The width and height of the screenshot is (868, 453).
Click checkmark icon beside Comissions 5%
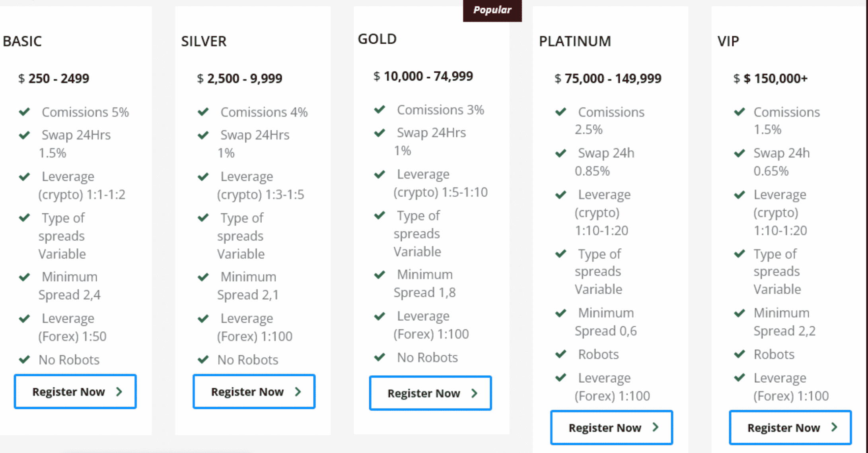coord(25,112)
